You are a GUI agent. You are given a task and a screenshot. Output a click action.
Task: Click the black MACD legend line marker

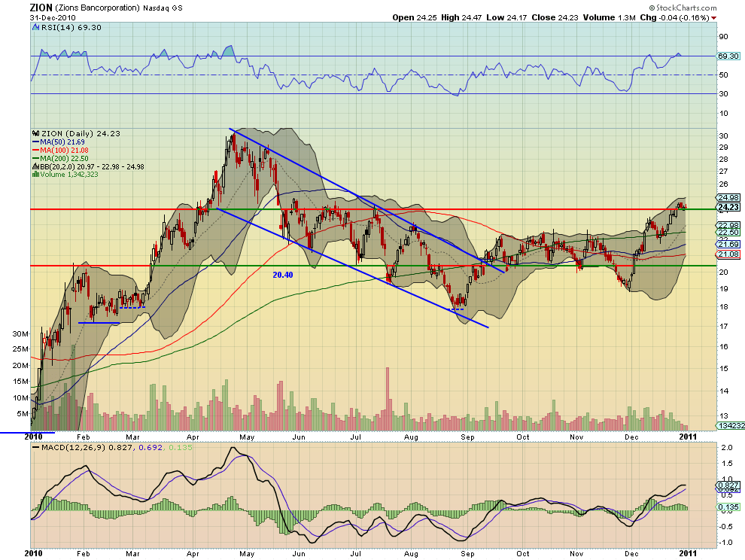click(35, 448)
